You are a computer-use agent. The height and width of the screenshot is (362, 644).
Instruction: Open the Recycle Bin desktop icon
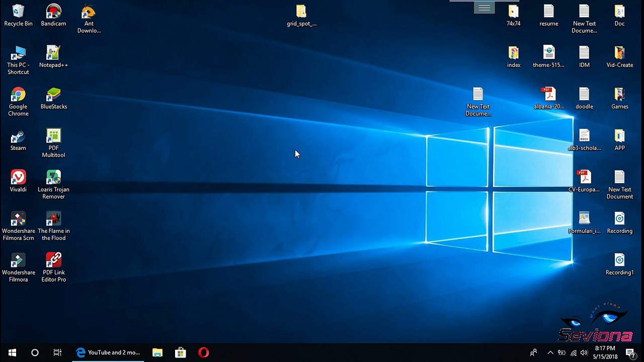[x=18, y=16]
